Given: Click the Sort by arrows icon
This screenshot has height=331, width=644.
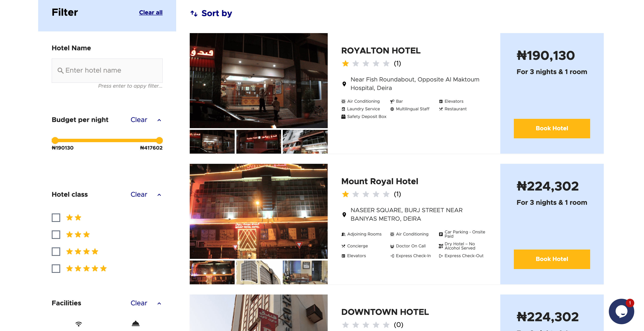Looking at the screenshot, I should (x=194, y=13).
